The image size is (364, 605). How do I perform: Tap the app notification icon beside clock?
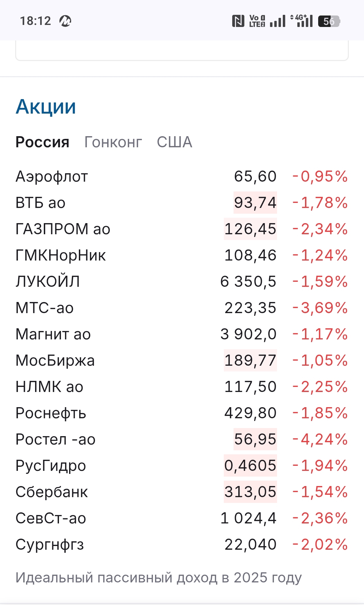click(65, 21)
